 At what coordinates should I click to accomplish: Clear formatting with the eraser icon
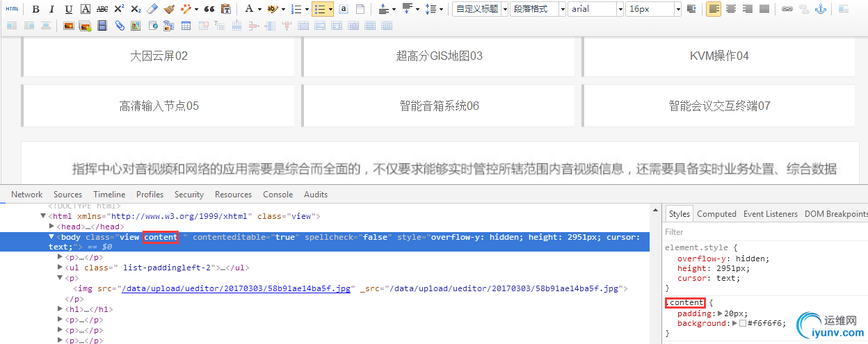click(153, 9)
